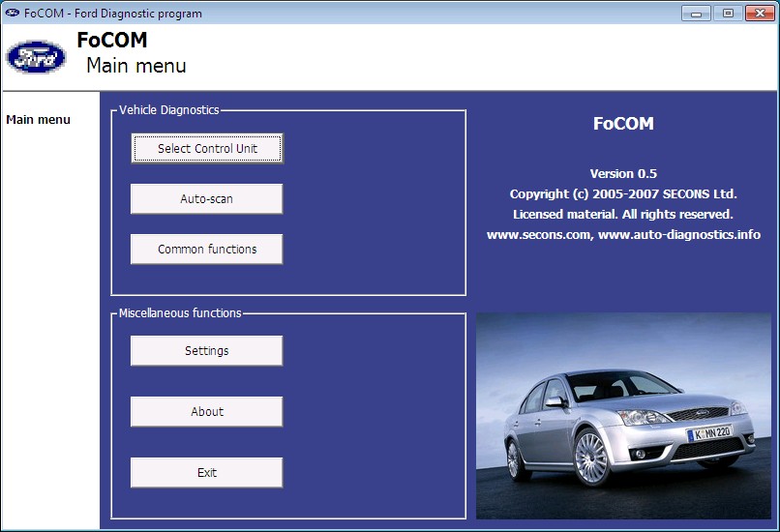Show the About information
The image size is (780, 532).
click(206, 412)
